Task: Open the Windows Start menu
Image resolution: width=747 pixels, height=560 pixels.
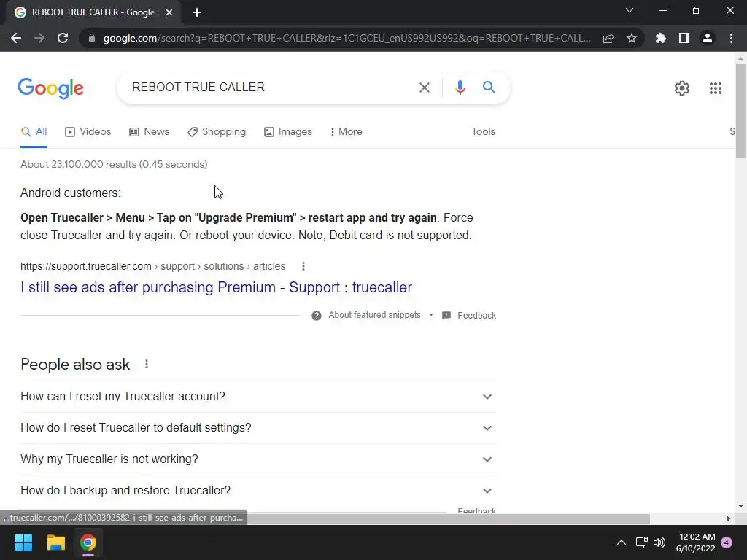Action: pos(23,542)
